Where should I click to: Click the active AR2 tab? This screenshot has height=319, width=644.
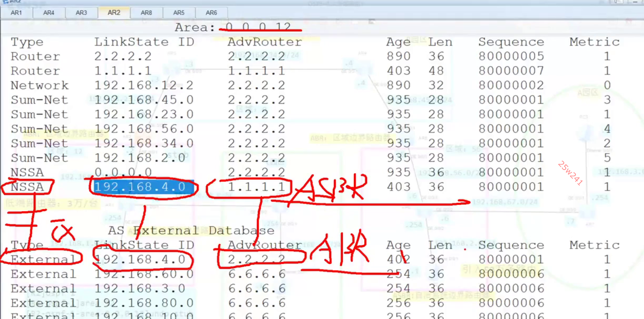click(114, 13)
